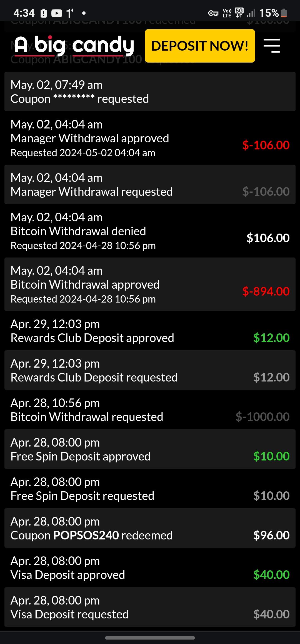Open the Rewards Club Deposit approved row
Screen dimensions: 300x644
tap(150, 331)
